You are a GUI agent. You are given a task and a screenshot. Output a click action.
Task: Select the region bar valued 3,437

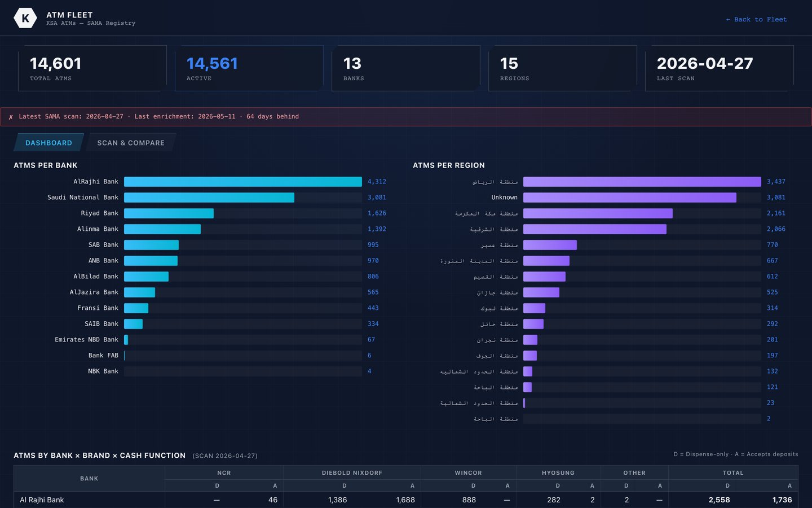642,182
